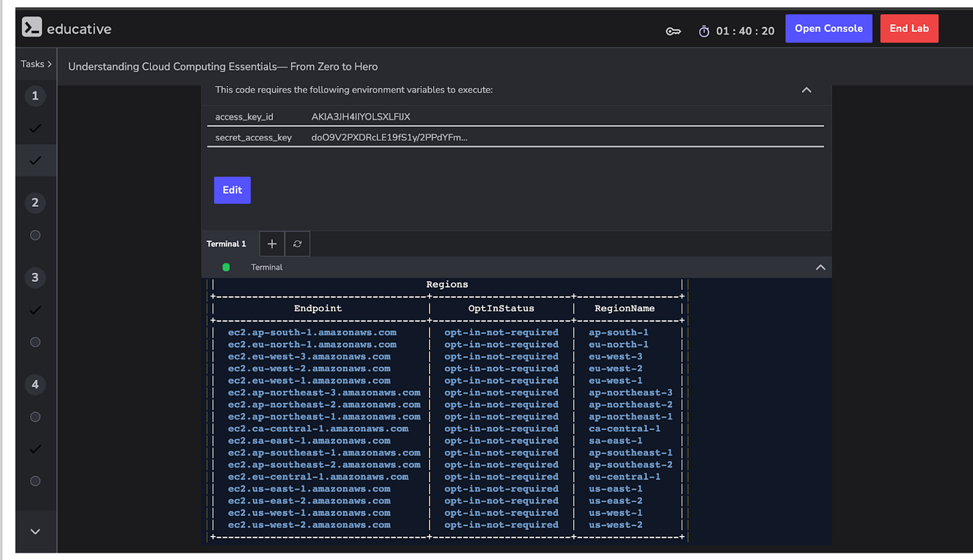Collapse the environment variables section chevron
This screenshot has width=973, height=560.
tap(807, 90)
